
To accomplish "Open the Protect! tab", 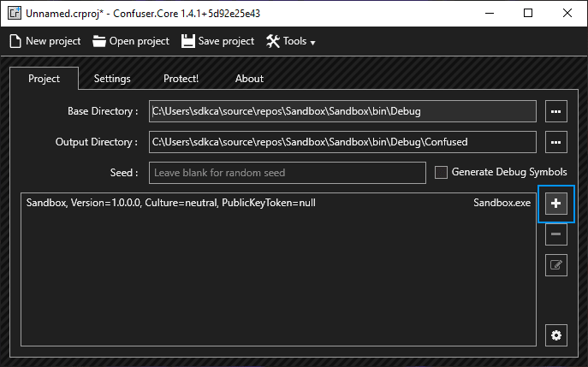I will tap(181, 79).
